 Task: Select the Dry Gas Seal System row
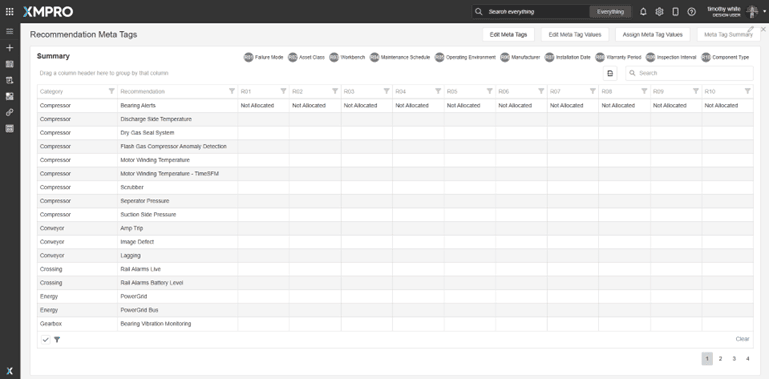tap(395, 133)
